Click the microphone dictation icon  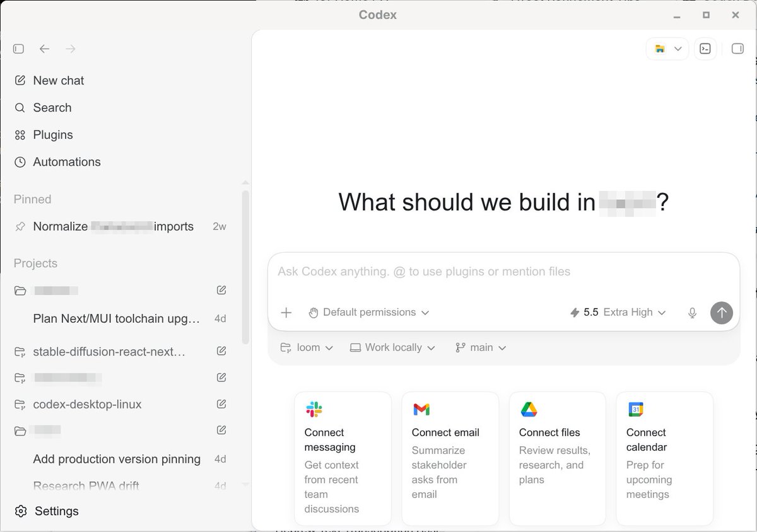click(692, 313)
